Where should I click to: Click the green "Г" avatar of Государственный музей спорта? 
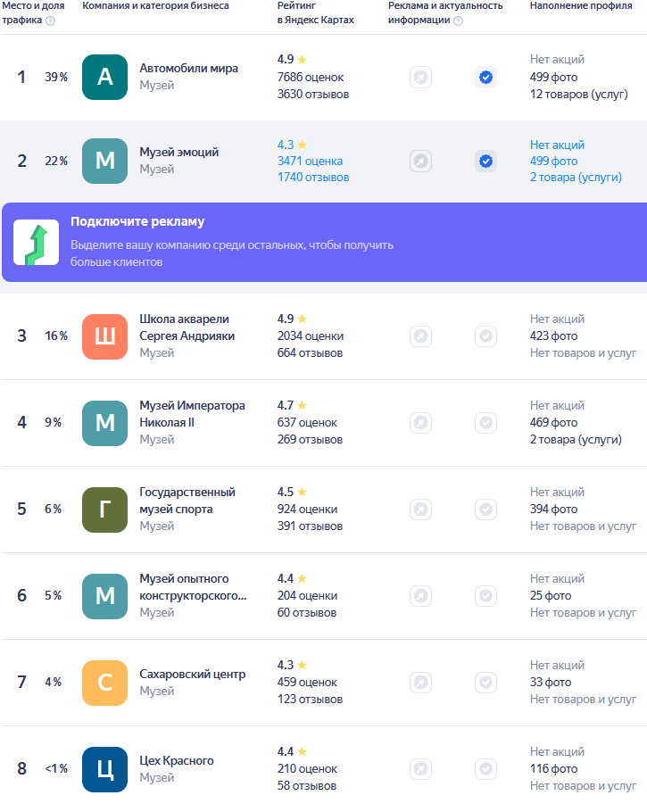105,510
